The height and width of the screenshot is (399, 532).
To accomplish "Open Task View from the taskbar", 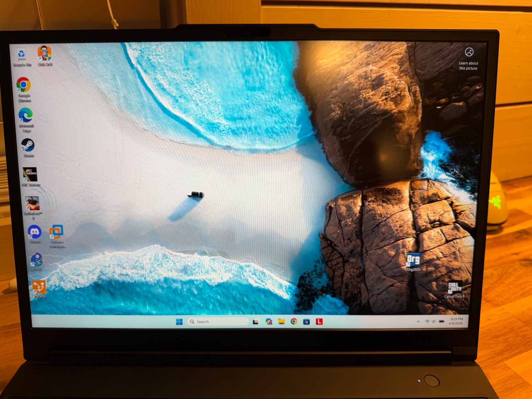I will [256, 322].
